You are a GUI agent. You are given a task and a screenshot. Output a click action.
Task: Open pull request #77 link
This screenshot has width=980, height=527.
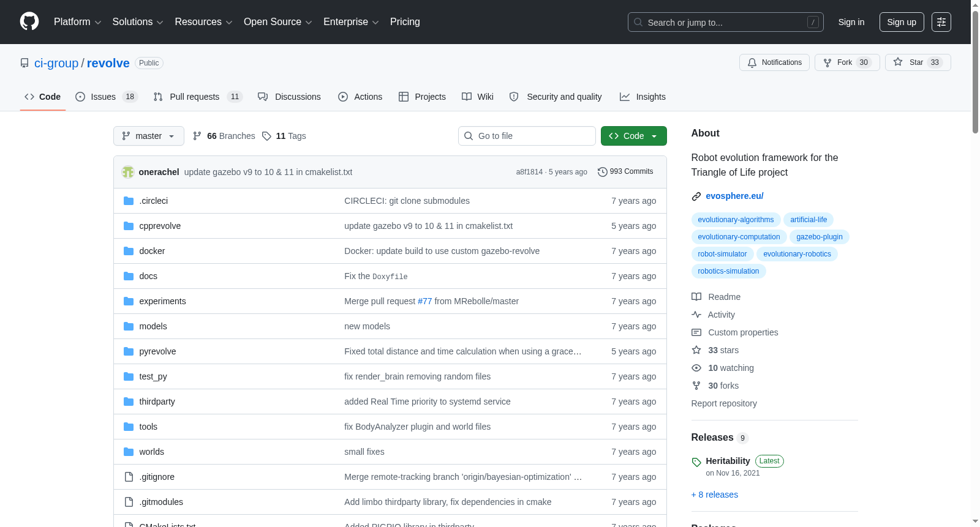pos(425,301)
